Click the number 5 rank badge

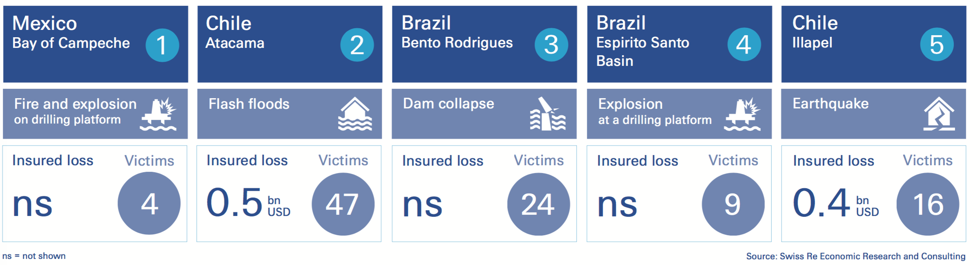(x=937, y=45)
